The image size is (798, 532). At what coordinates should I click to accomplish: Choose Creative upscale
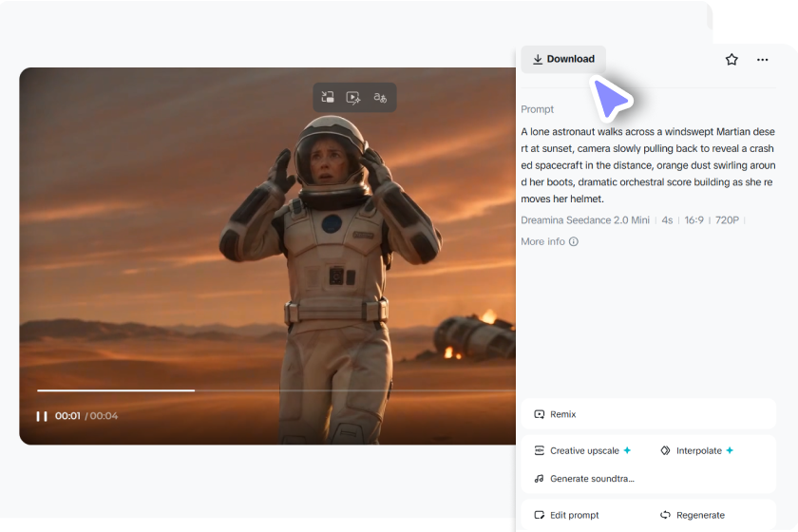(582, 450)
